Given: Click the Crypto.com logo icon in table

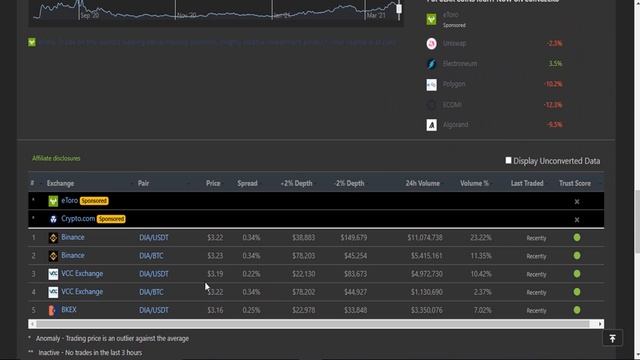Looking at the screenshot, I should 53,219.
